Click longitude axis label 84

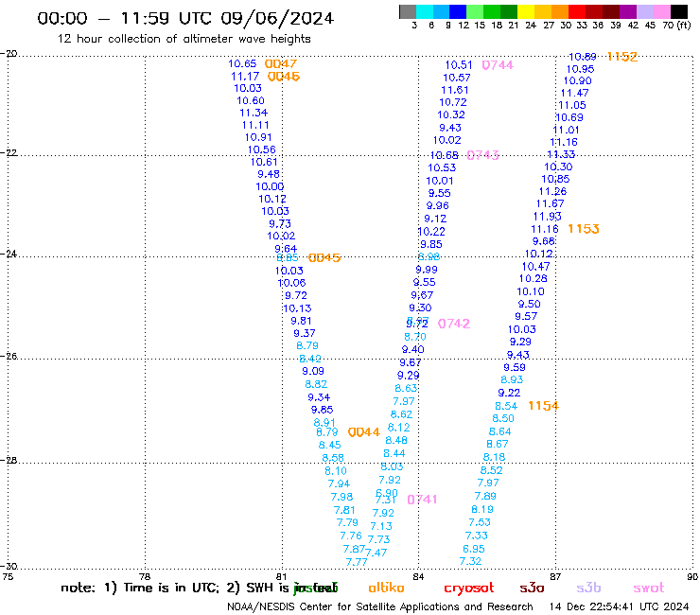coord(418,576)
